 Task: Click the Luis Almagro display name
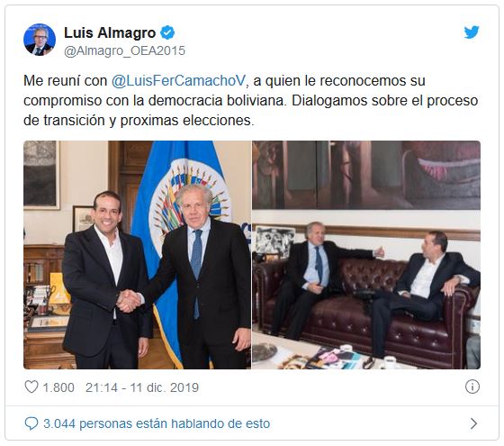110,32
